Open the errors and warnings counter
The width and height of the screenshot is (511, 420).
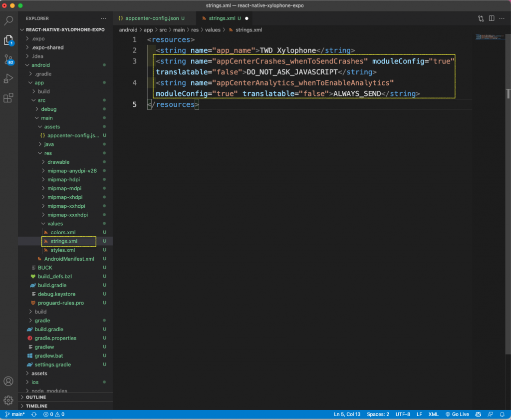click(x=54, y=415)
